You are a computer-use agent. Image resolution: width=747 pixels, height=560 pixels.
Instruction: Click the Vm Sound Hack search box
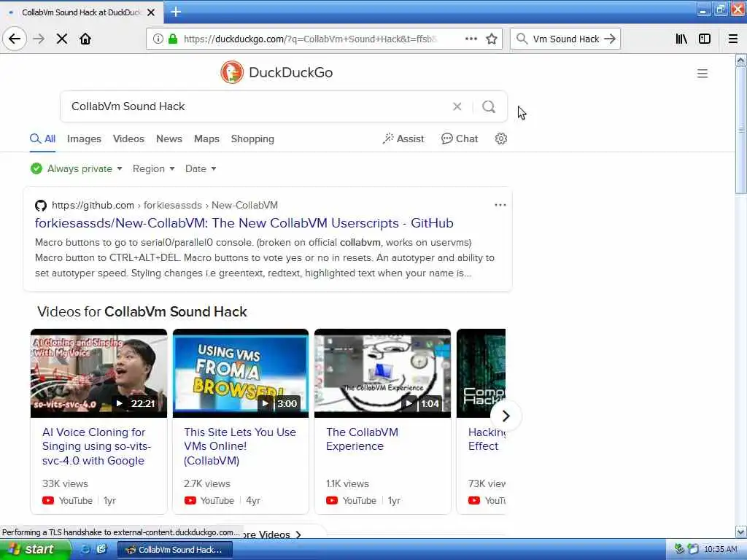coord(566,39)
